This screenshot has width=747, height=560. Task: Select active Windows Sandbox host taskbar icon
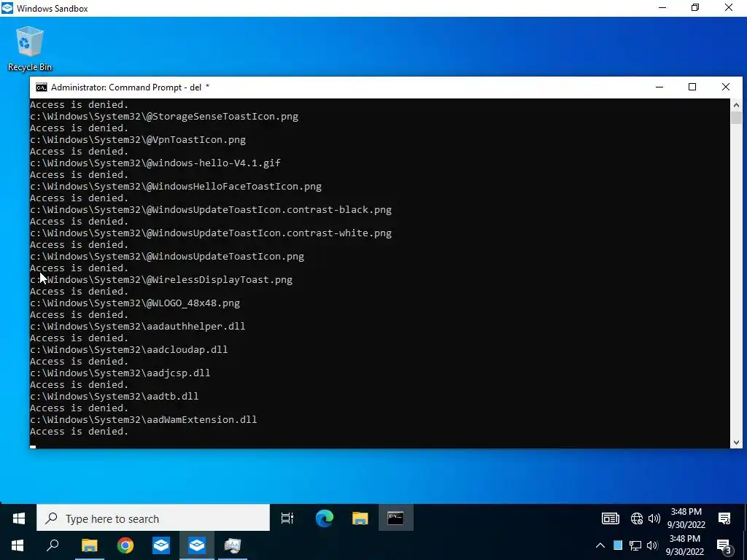pyautogui.click(x=197, y=545)
